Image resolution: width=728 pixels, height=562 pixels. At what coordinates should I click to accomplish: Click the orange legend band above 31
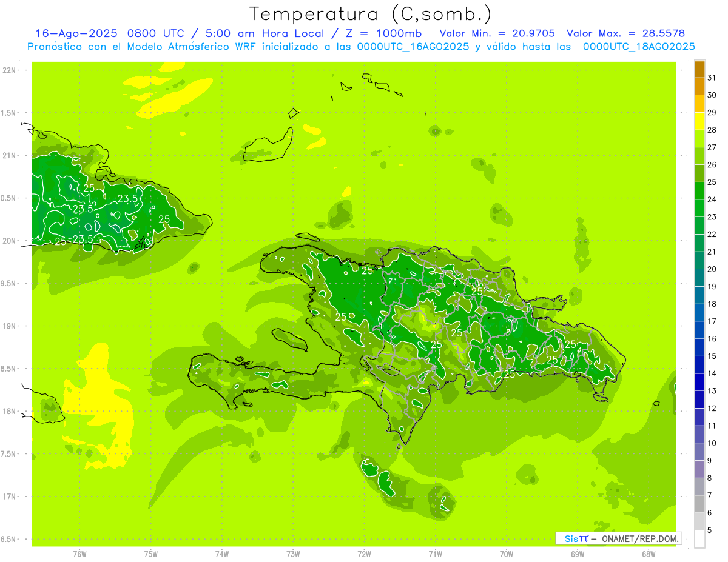[699, 69]
